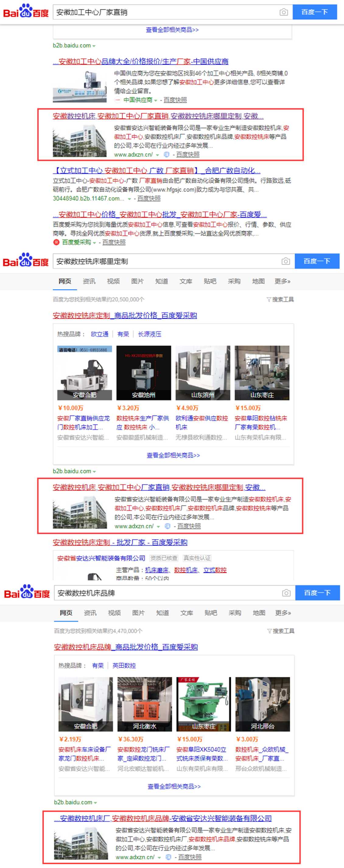The width and height of the screenshot is (344, 868).
Task: Expand www.adxzn.cn arrow in 安徽数控铣床哪里定制 results
Action: 158,527
